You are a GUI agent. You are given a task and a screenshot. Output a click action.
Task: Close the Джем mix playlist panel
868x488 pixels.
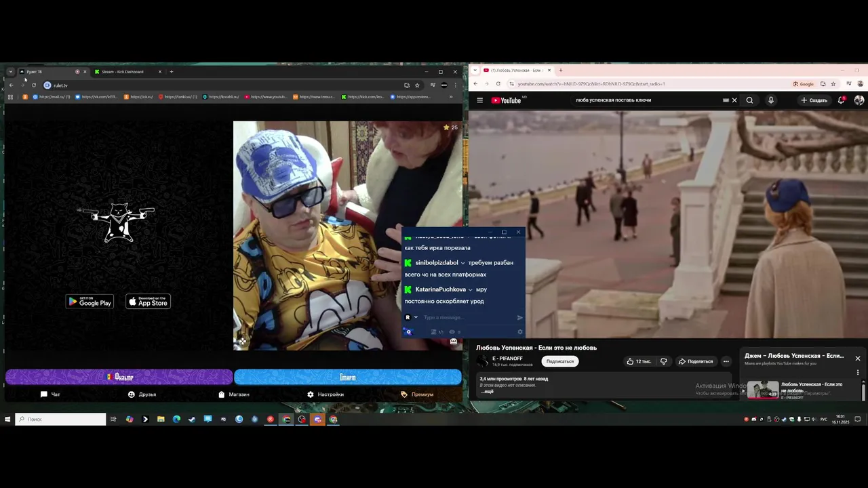point(857,358)
